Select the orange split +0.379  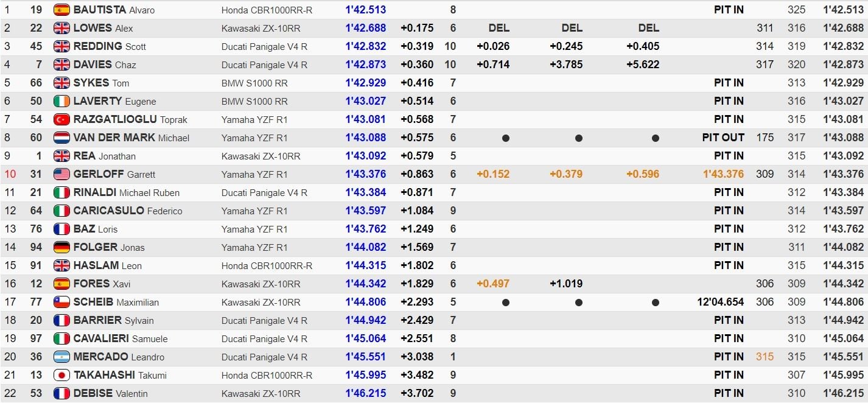pyautogui.click(x=566, y=174)
